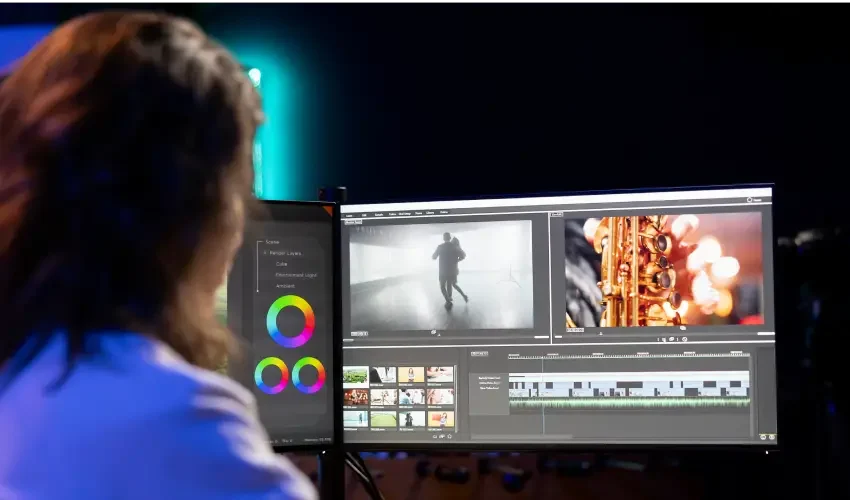Click the timecode box under the saxophone preview

click(x=575, y=330)
